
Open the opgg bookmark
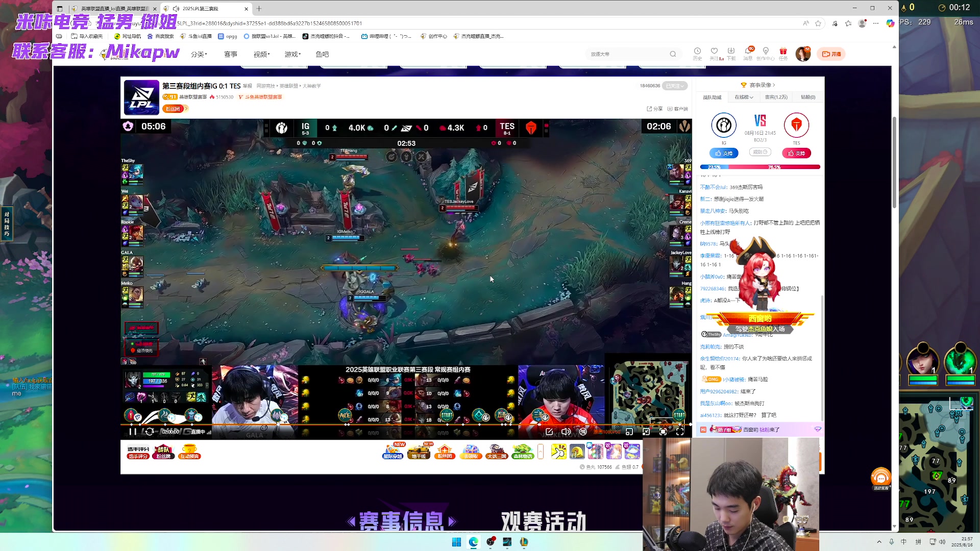tap(228, 36)
